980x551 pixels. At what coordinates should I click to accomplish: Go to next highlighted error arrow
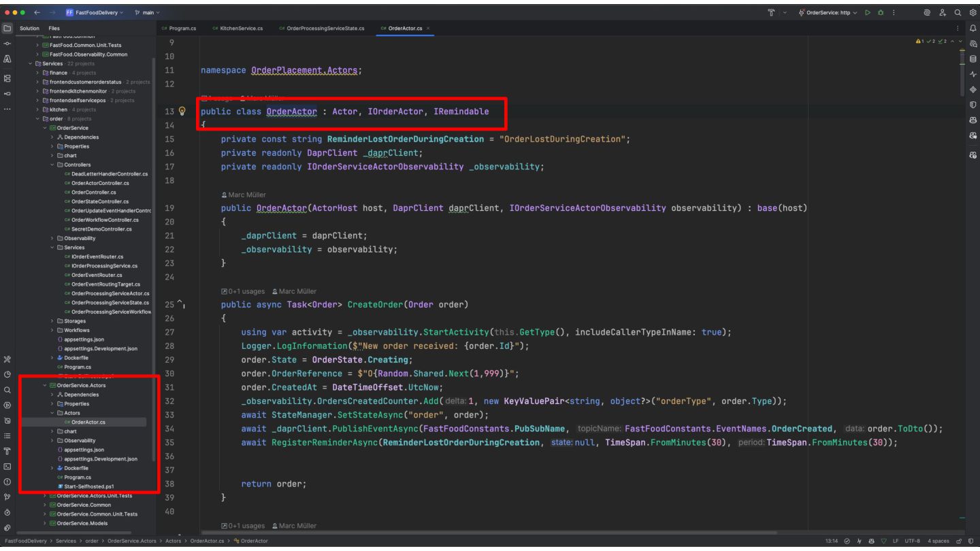point(961,43)
